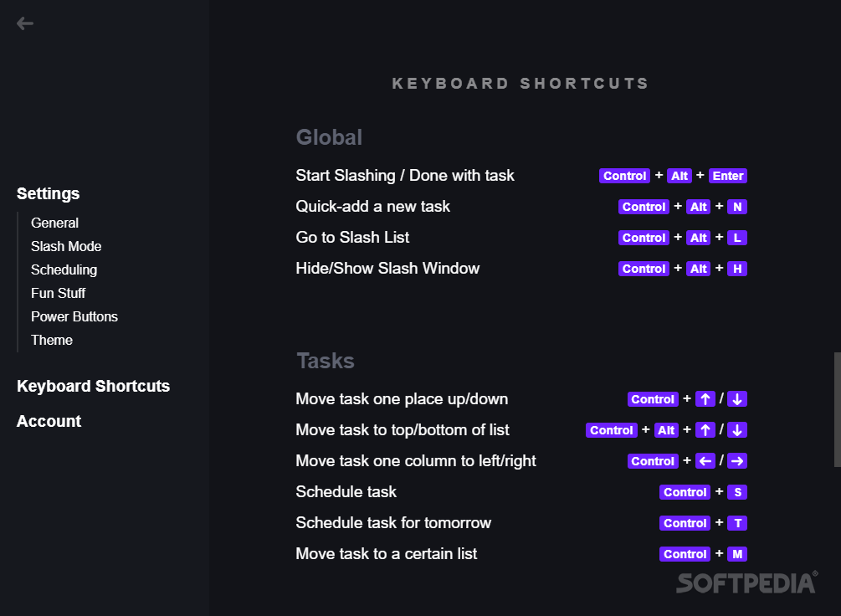841x616 pixels.
Task: Open Slash Mode settings
Action: 66,246
